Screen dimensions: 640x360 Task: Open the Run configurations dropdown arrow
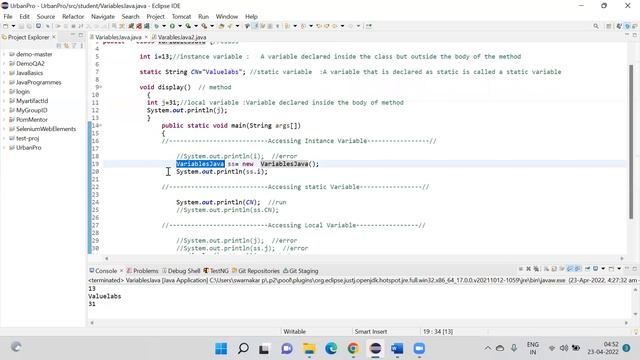[x=180, y=26]
